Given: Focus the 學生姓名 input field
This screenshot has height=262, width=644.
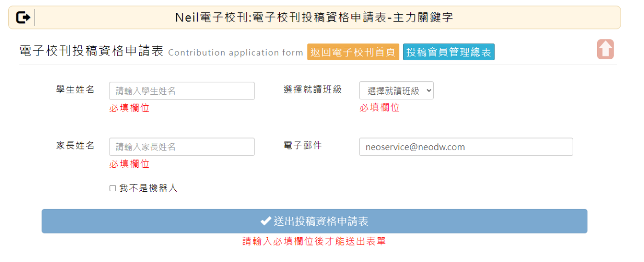Looking at the screenshot, I should tap(182, 91).
